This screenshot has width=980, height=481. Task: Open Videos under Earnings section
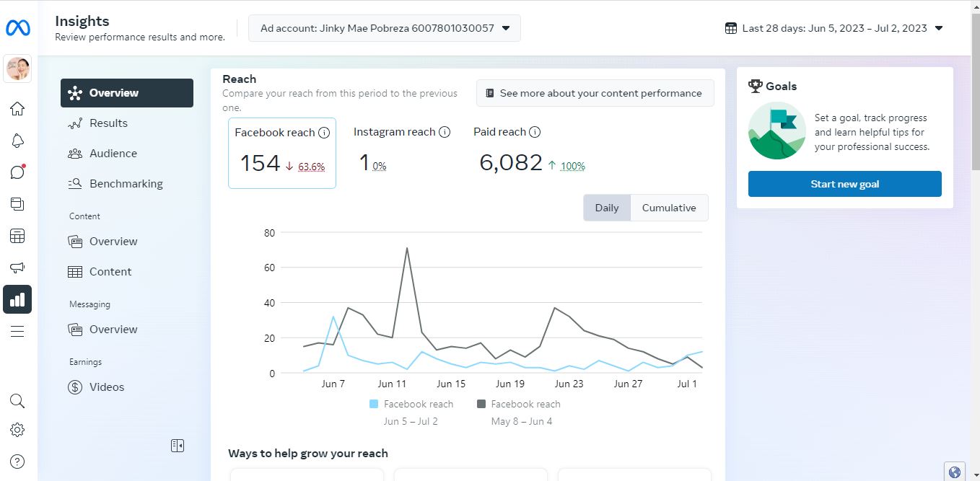click(127, 387)
